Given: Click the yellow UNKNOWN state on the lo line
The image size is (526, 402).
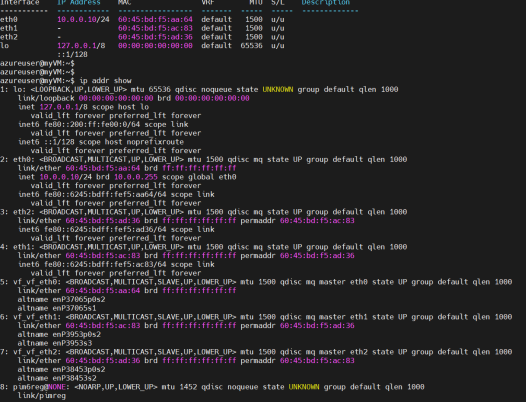Looking at the screenshot, I should coord(278,90).
